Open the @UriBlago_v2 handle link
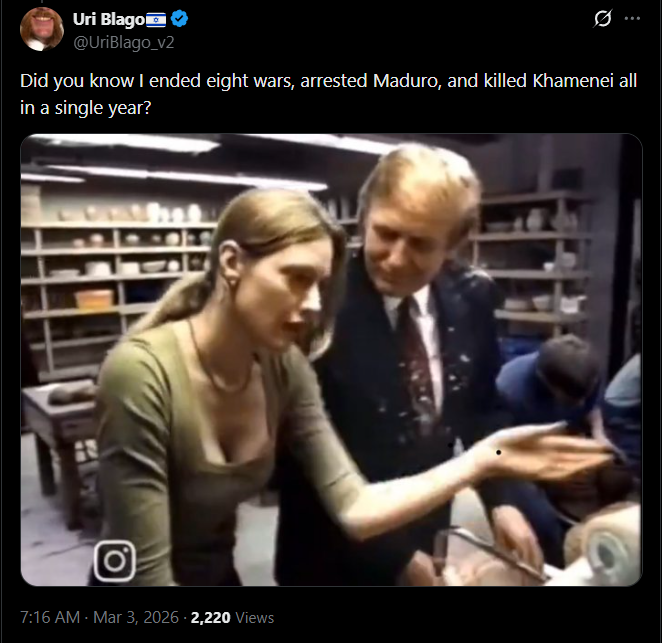The image size is (662, 643). tap(124, 43)
